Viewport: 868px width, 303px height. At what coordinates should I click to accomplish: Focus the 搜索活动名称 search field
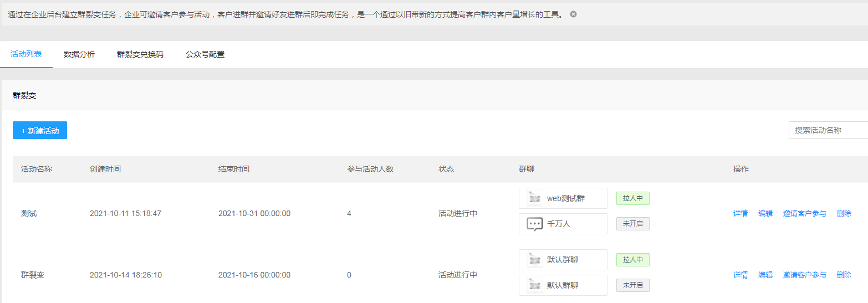[828, 130]
